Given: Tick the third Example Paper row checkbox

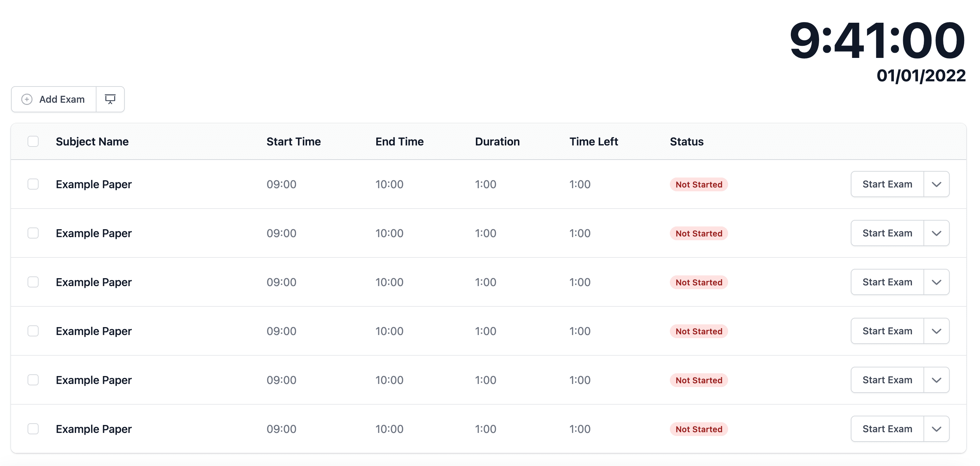Looking at the screenshot, I should [x=33, y=282].
